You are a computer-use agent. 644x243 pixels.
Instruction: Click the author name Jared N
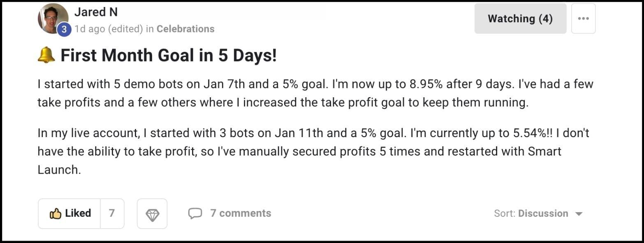click(96, 12)
